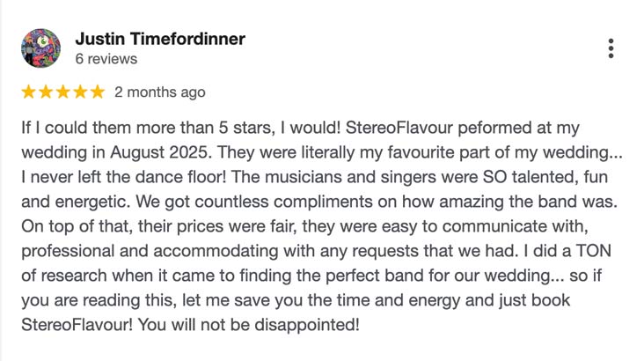644x361 pixels.
Task: Open the Justin Timefordinner reviewer name
Action: pyautogui.click(x=159, y=39)
